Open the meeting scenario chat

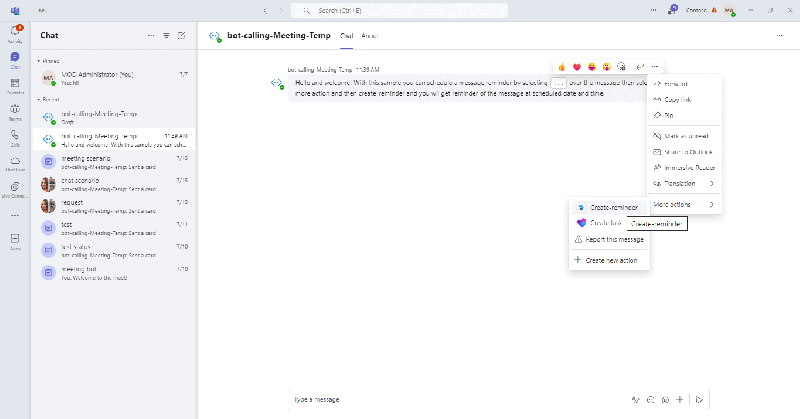(x=114, y=162)
